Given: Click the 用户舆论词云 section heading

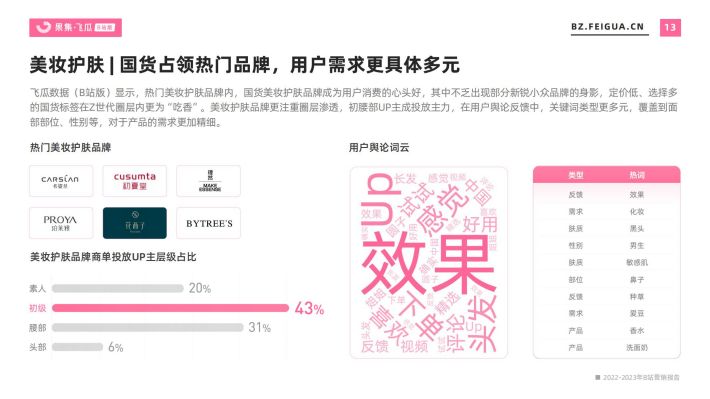Looking at the screenshot, I should (379, 148).
